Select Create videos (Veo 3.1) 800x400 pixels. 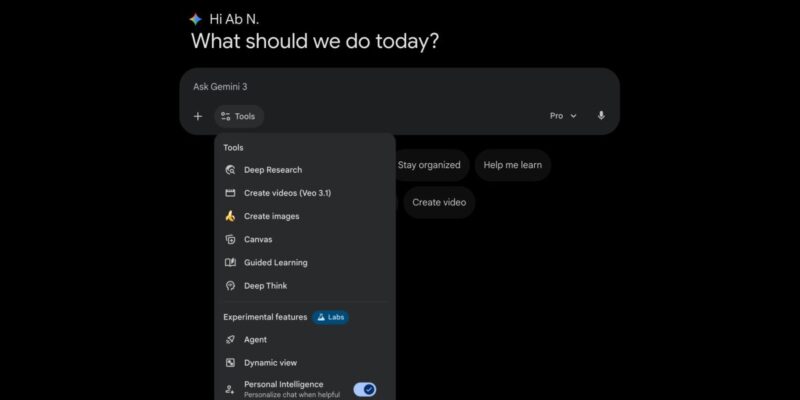(x=305, y=193)
